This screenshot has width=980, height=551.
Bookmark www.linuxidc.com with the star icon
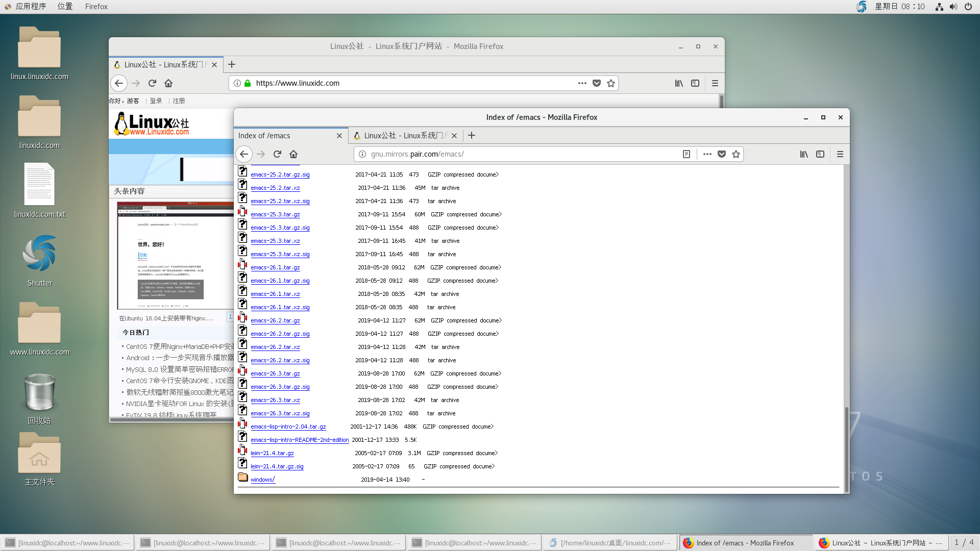[611, 83]
